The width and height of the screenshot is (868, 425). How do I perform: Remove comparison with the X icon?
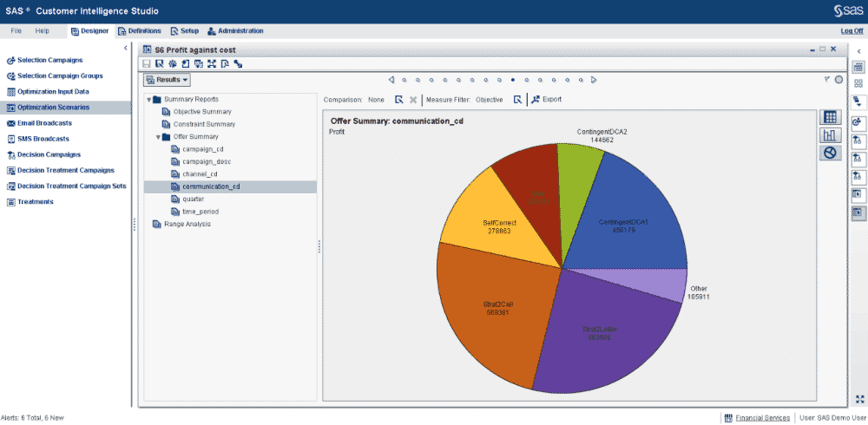(x=413, y=100)
